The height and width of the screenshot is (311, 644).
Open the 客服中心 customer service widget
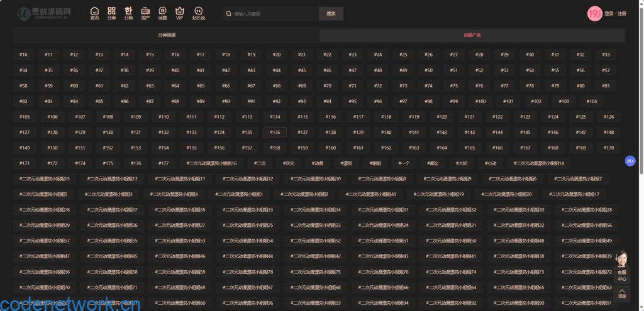click(622, 267)
